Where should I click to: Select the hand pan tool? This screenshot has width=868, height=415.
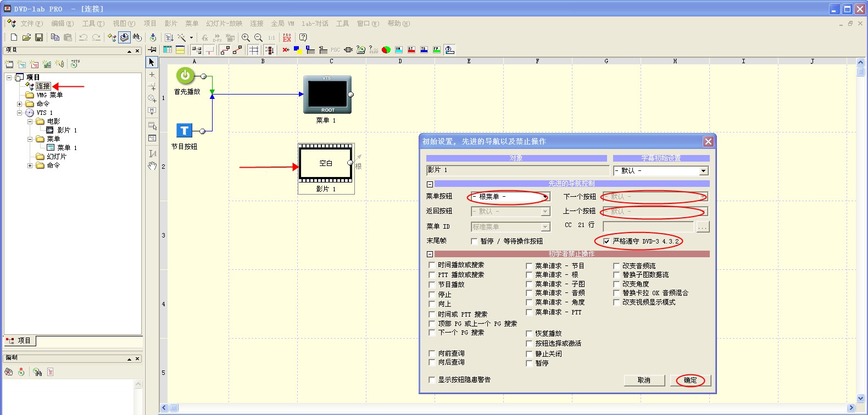(152, 165)
